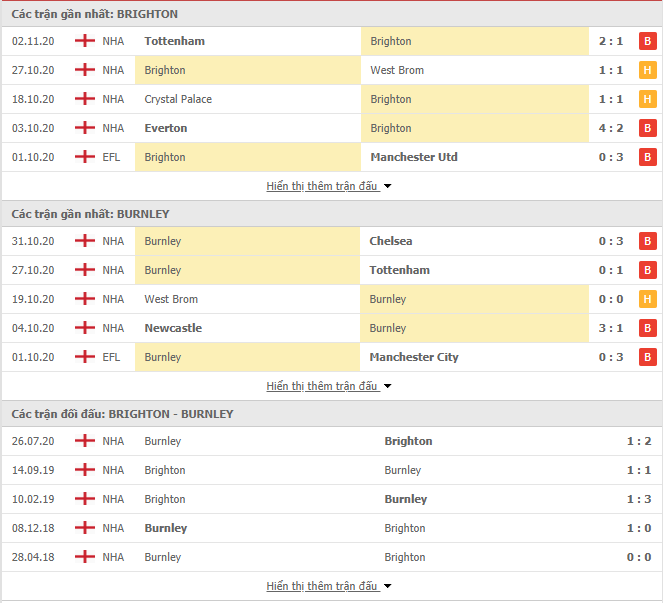663x603 pixels.
Task: Click the orange H badge on West Brom–Burnley row
Action: [x=647, y=299]
